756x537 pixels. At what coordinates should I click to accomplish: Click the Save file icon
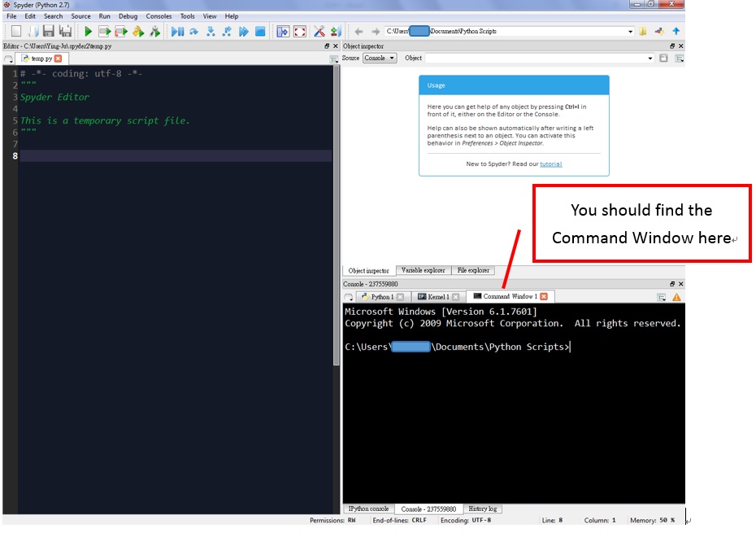click(48, 32)
